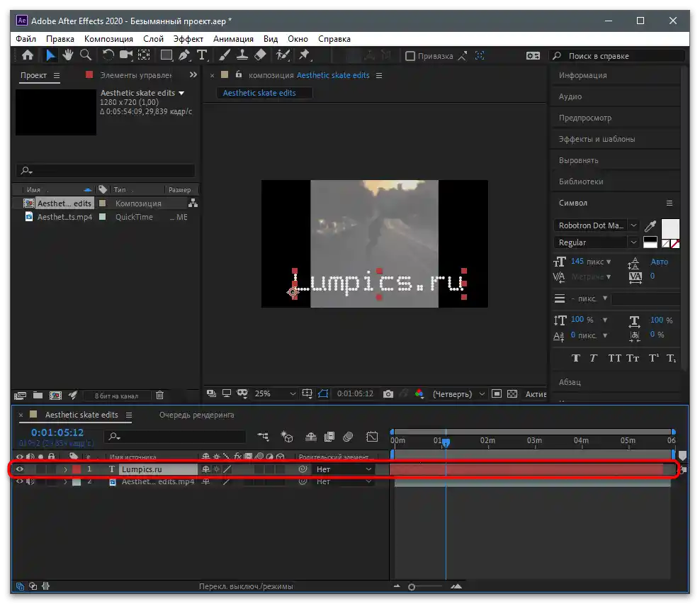
Task: Open the Эффект menu
Action: tap(188, 39)
